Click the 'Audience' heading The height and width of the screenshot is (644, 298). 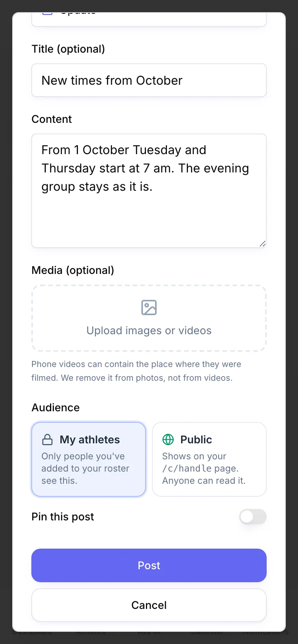pyautogui.click(x=56, y=407)
